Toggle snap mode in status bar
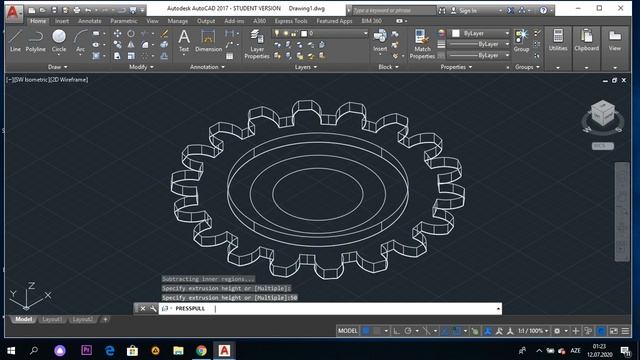The width and height of the screenshot is (640, 360). coord(377,331)
